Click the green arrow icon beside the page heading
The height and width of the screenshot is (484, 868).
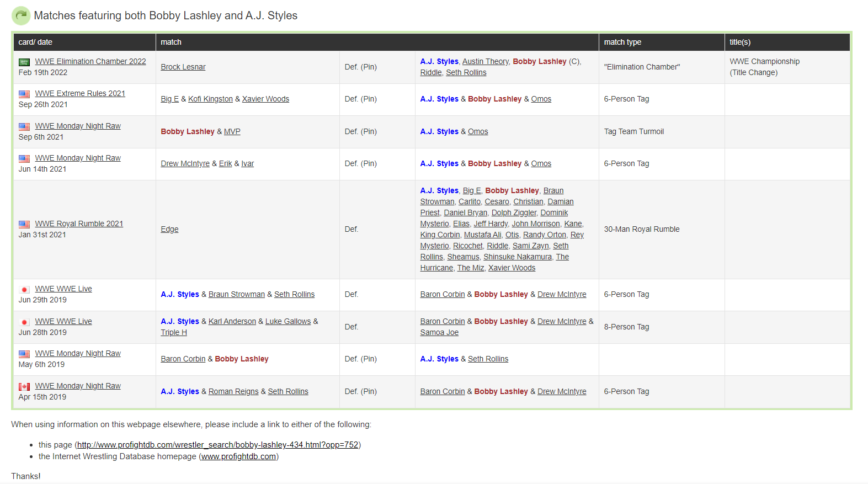click(21, 15)
